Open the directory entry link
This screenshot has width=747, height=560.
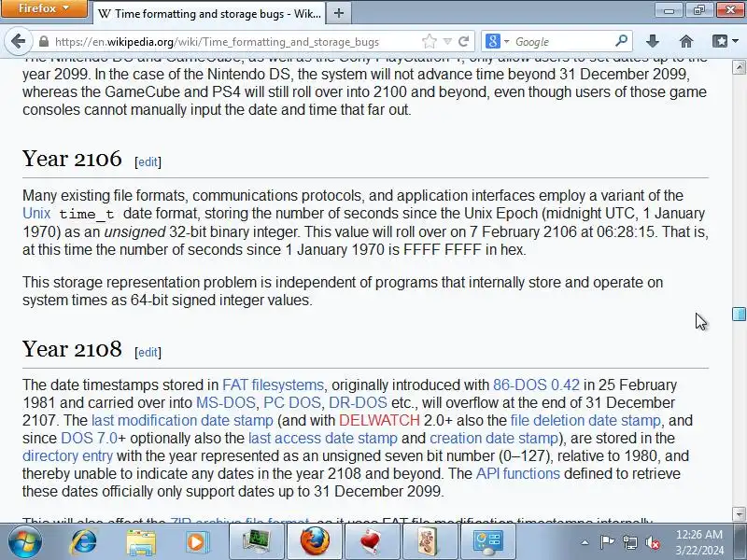pyautogui.click(x=67, y=455)
